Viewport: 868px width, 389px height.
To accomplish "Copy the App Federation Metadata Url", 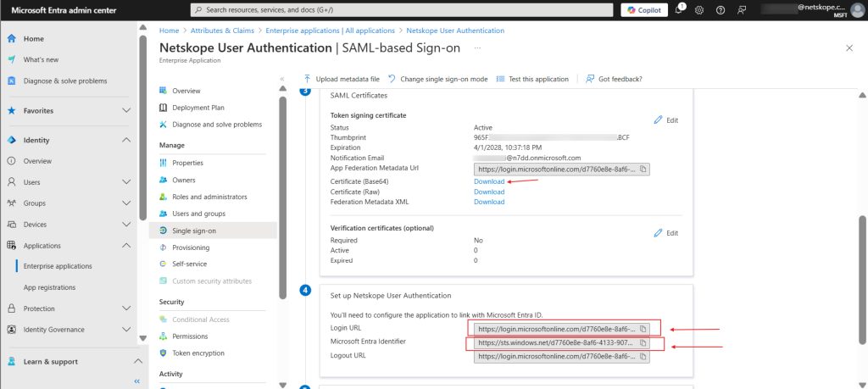I will tap(643, 169).
